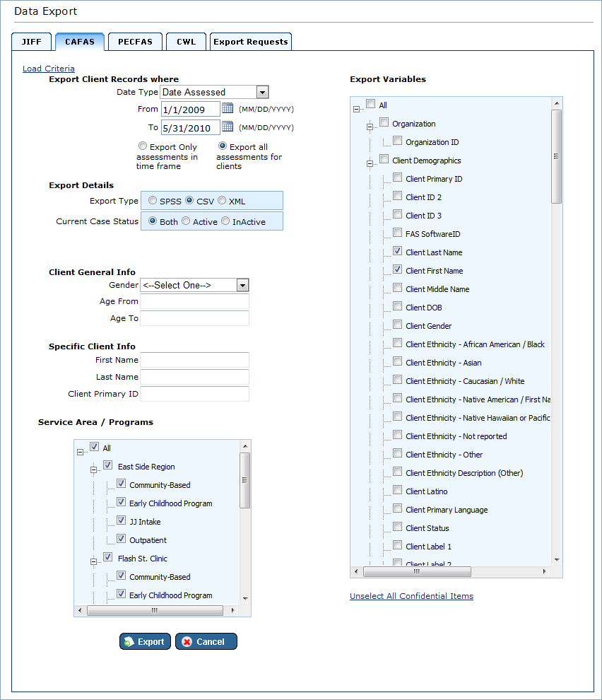Select Client Middle Name tree item
602x700 pixels.
coord(437,289)
